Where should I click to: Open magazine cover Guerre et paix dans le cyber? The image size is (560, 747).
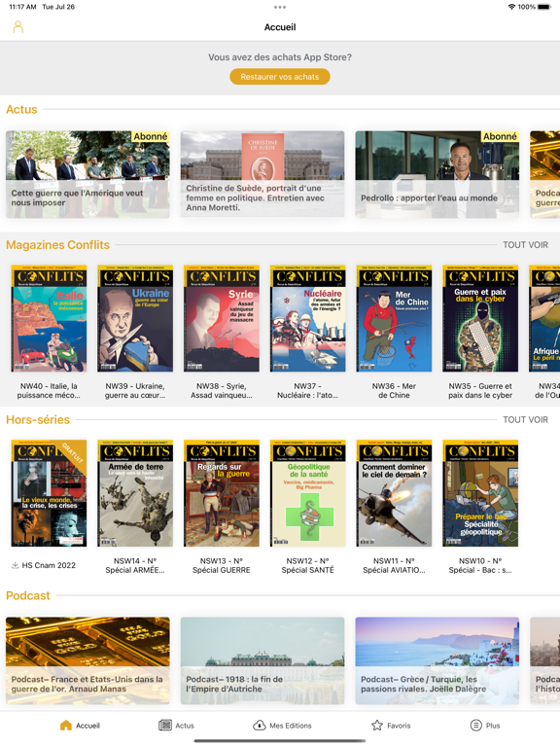[x=480, y=318]
